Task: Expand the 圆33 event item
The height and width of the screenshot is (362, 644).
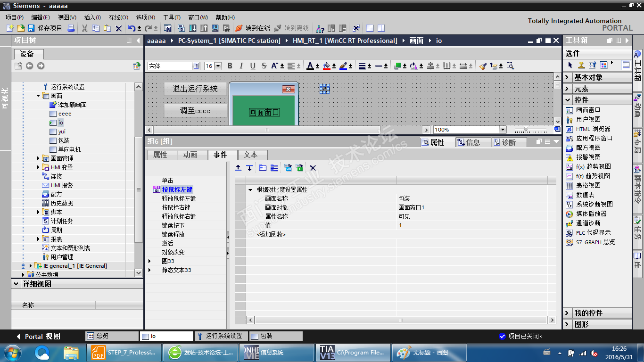Action: (x=150, y=261)
